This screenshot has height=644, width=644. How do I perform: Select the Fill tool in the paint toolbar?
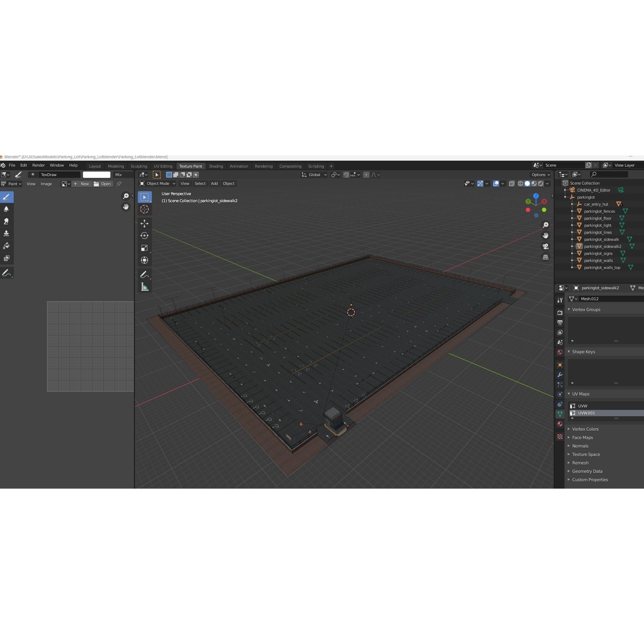click(7, 245)
